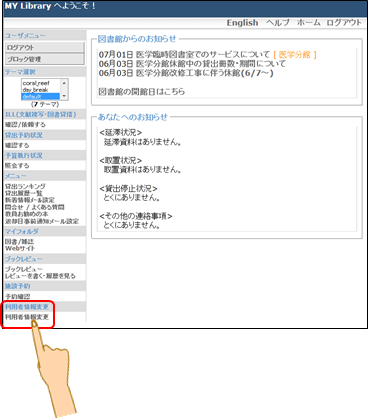Click 利用者情報変更 link at sidebar bottom
The height and width of the screenshot is (420, 368).
(x=27, y=317)
